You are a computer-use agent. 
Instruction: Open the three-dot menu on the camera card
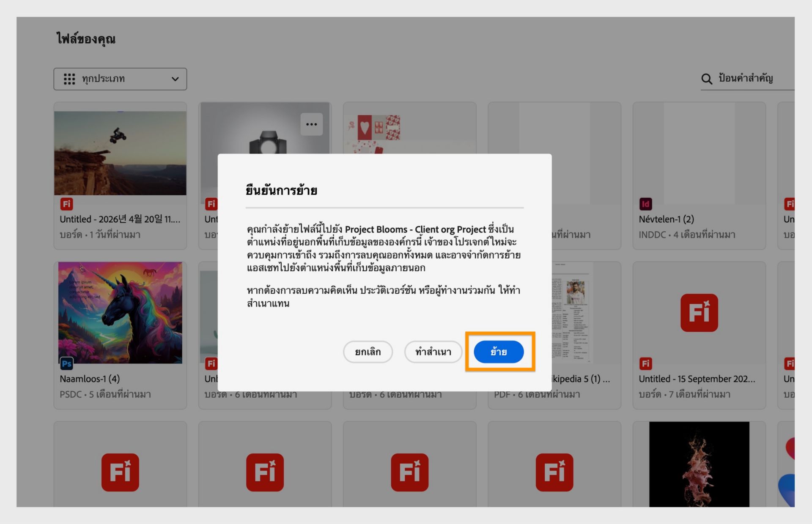click(312, 124)
